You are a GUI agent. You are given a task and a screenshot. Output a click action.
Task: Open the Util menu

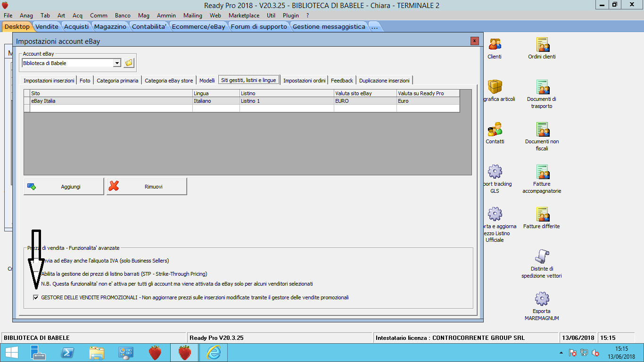271,16
